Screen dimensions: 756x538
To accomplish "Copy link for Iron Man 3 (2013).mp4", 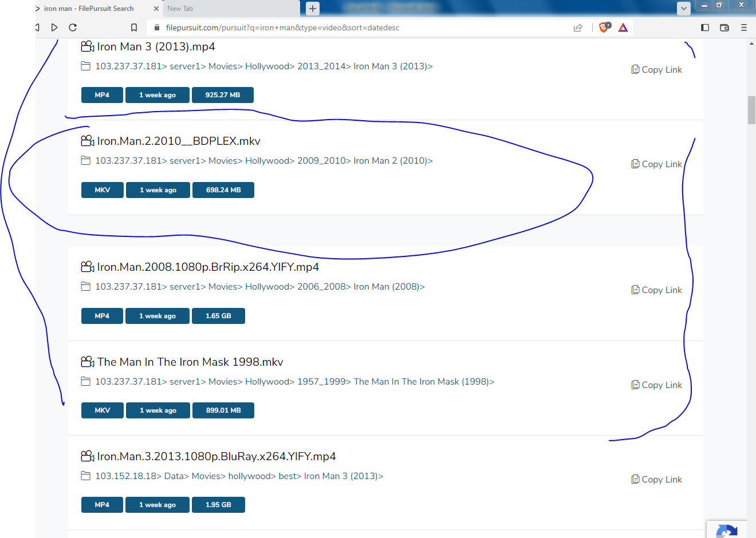I will pos(656,70).
